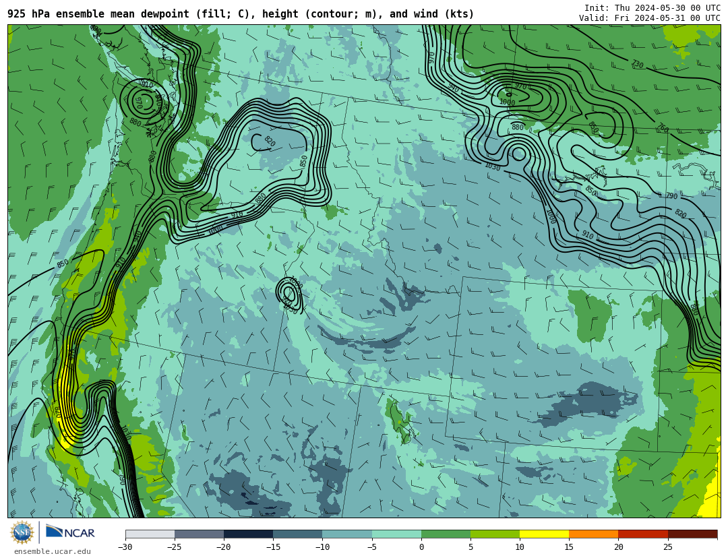The image size is (728, 560).
Task: Click the -15 colorbar tick label
Action: point(272,547)
